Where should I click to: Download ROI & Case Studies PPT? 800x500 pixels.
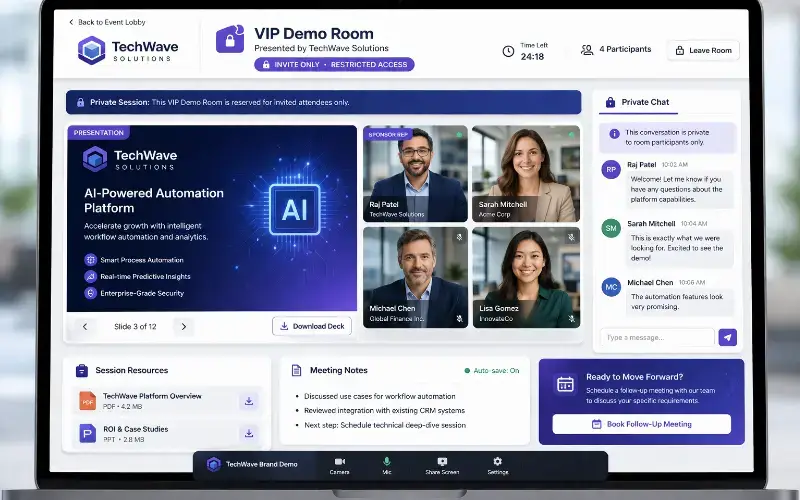click(x=249, y=433)
